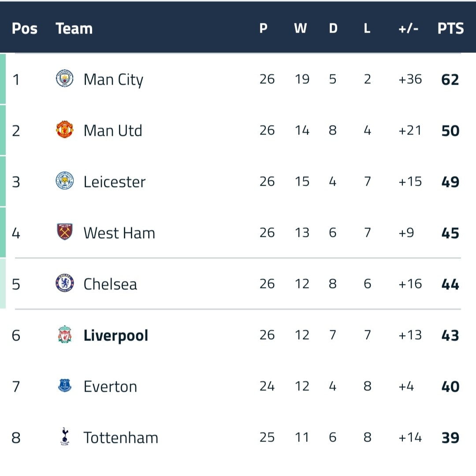Click the Liverpool club crest
Viewport: 476px width, 476px height.
click(x=65, y=334)
